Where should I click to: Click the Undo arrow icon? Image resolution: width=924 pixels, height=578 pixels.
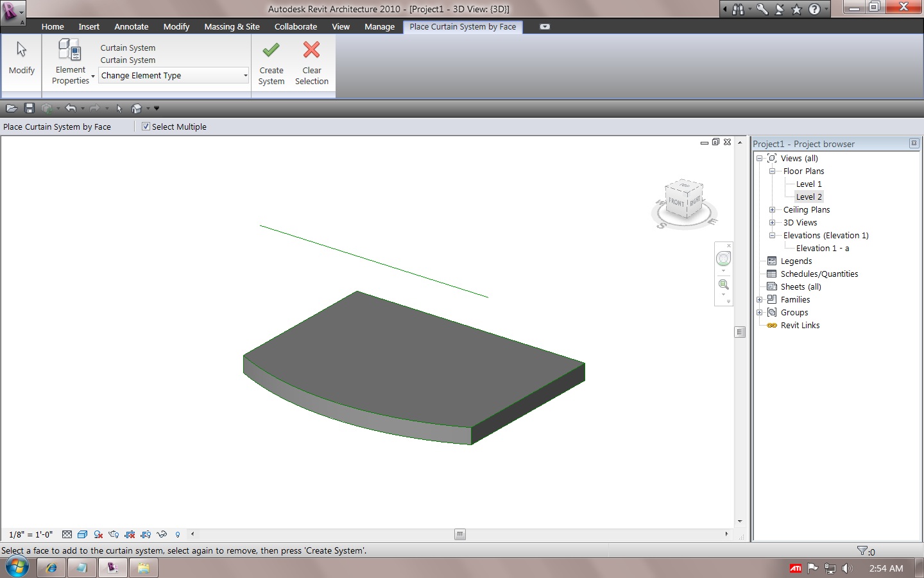point(71,108)
